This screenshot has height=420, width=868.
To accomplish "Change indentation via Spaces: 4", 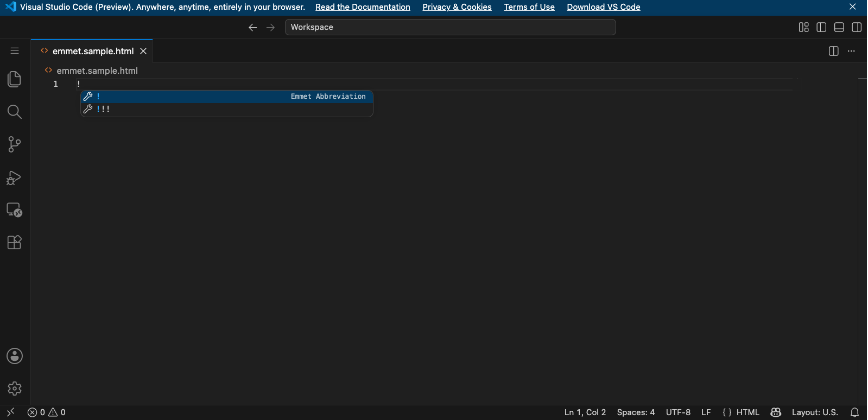I will tap(636, 412).
